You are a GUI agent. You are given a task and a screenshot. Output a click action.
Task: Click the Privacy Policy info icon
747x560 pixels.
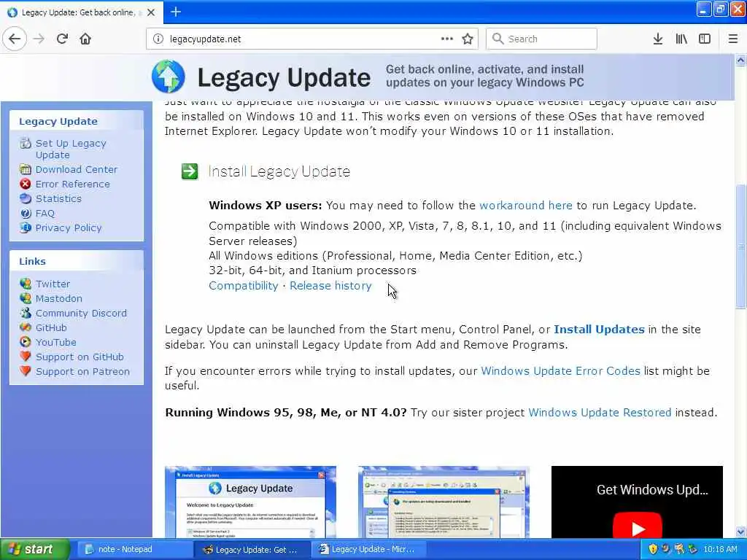tap(26, 227)
